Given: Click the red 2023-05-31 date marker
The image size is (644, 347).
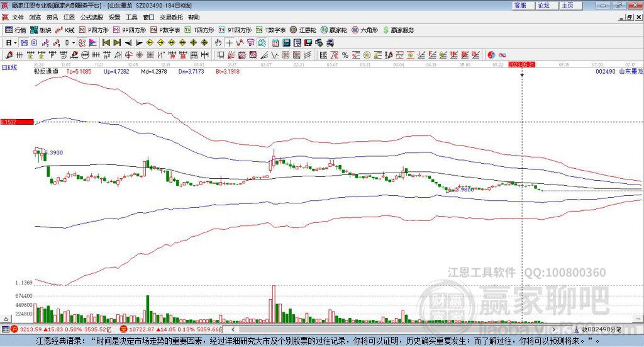Looking at the screenshot, I should [x=521, y=65].
